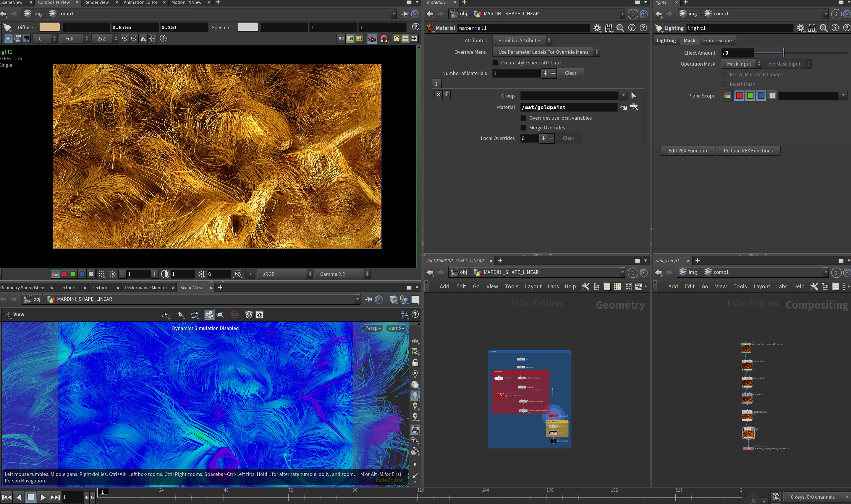Enable the Merge Overrides checkbox
This screenshot has width=851, height=504.
pos(523,128)
